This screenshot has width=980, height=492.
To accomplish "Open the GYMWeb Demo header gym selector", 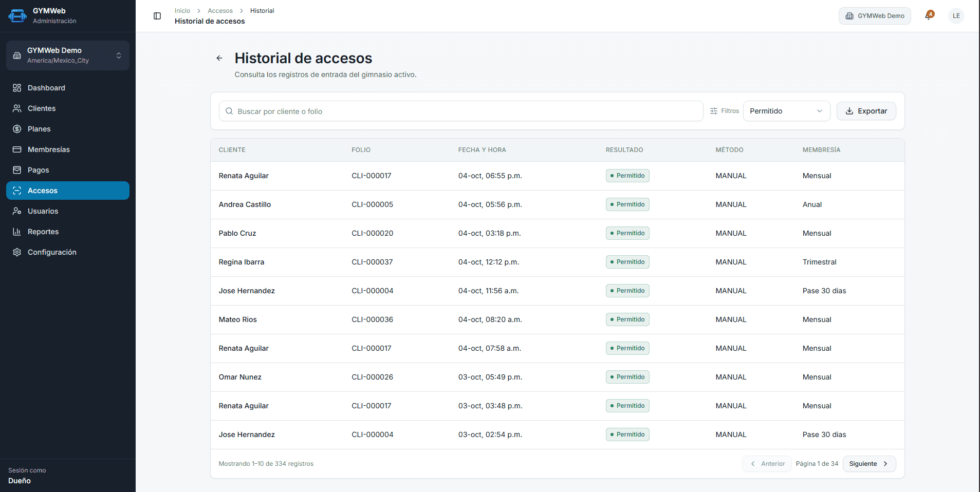I will click(x=875, y=16).
